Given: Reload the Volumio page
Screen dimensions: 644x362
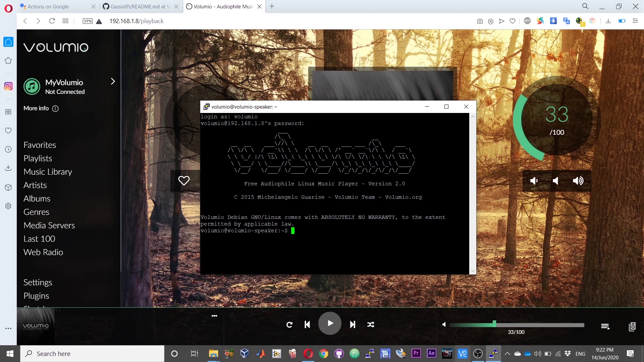Looking at the screenshot, I should [x=52, y=21].
